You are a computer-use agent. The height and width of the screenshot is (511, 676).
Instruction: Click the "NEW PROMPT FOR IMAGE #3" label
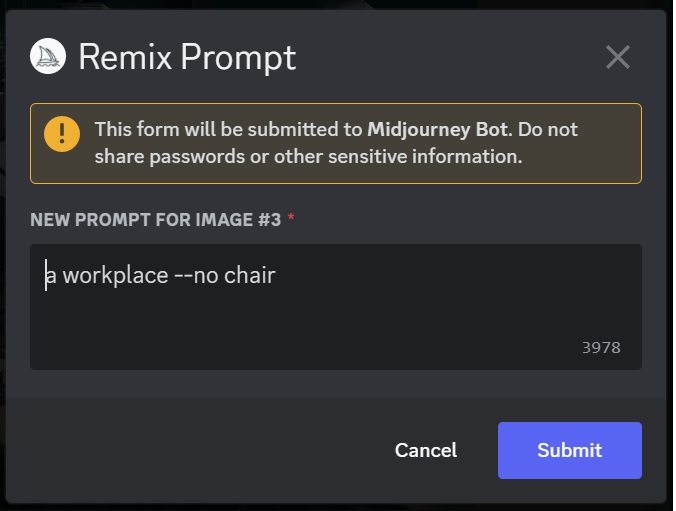tap(156, 220)
